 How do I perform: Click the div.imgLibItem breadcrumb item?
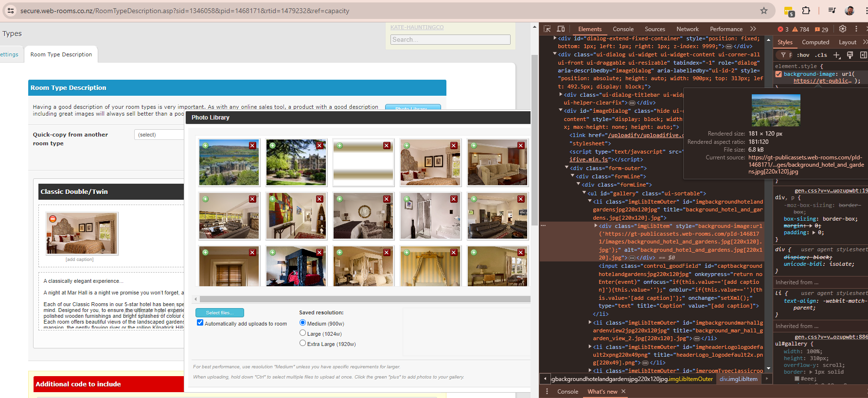[738, 379]
